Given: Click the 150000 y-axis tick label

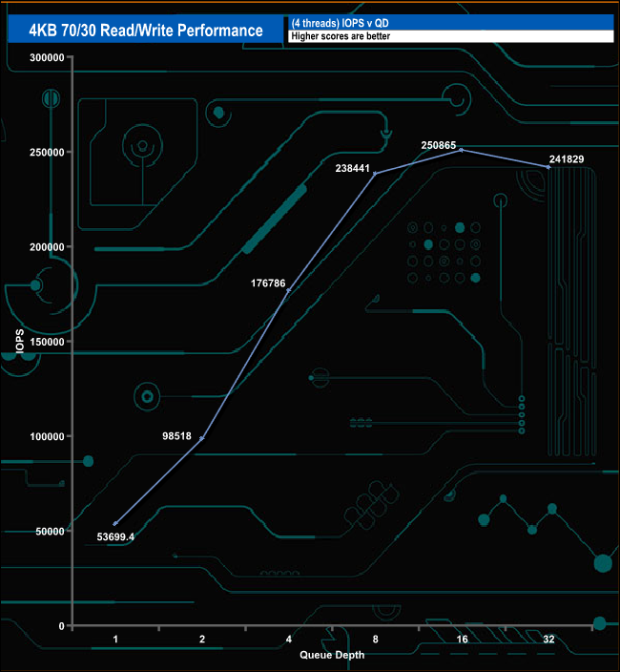Looking at the screenshot, I should tap(47, 342).
